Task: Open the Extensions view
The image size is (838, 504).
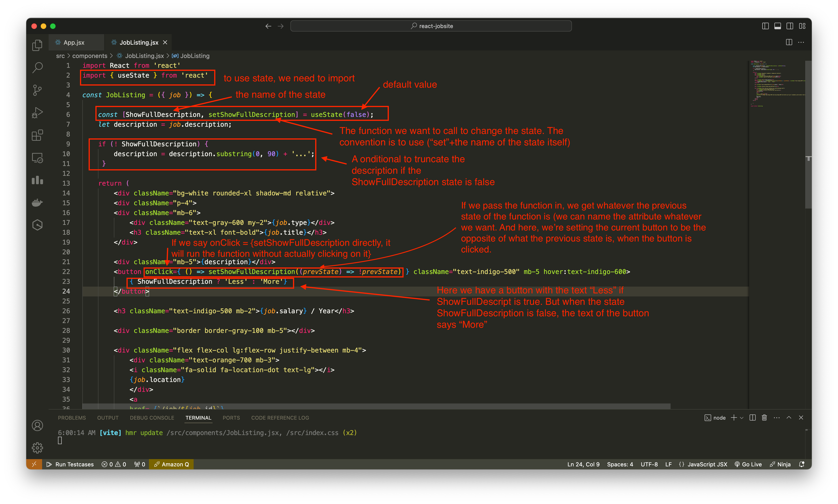Action: point(37,135)
